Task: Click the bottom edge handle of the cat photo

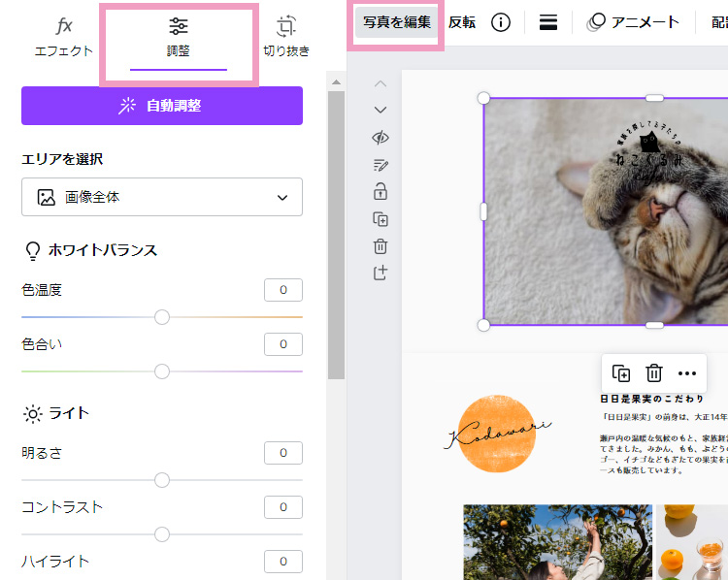Action: [x=654, y=325]
